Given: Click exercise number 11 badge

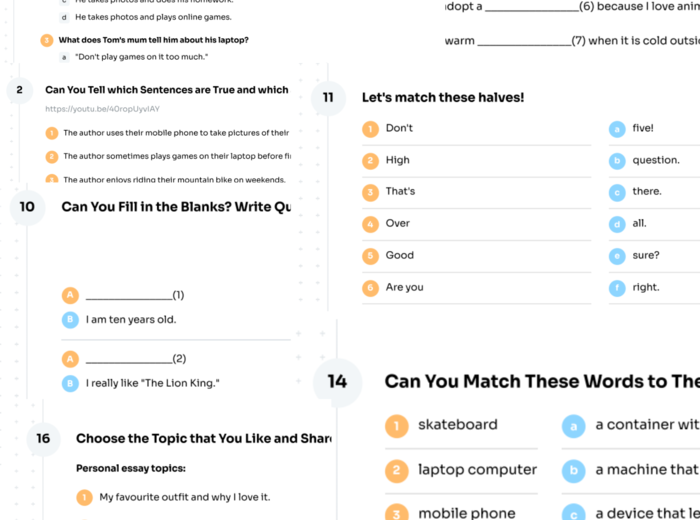Looking at the screenshot, I should [328, 98].
